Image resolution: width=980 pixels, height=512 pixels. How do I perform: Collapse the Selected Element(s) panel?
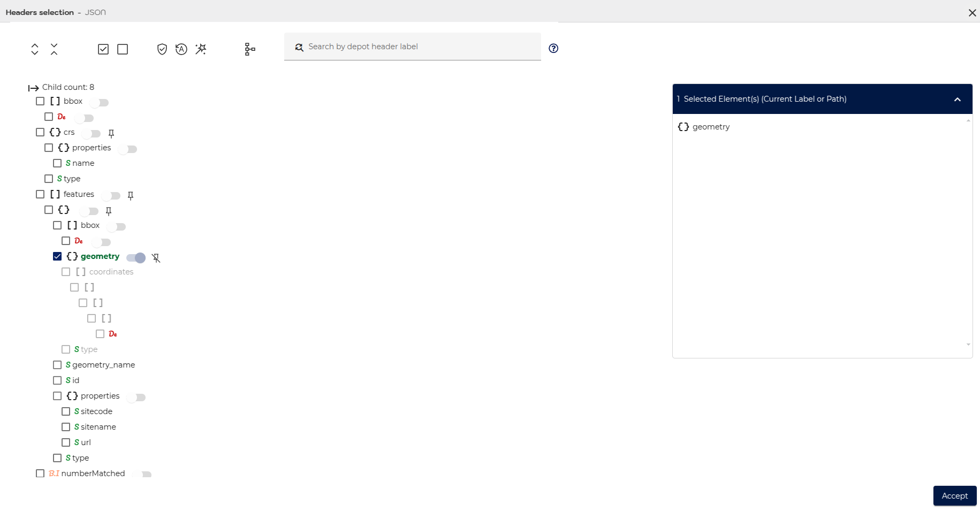point(957,99)
